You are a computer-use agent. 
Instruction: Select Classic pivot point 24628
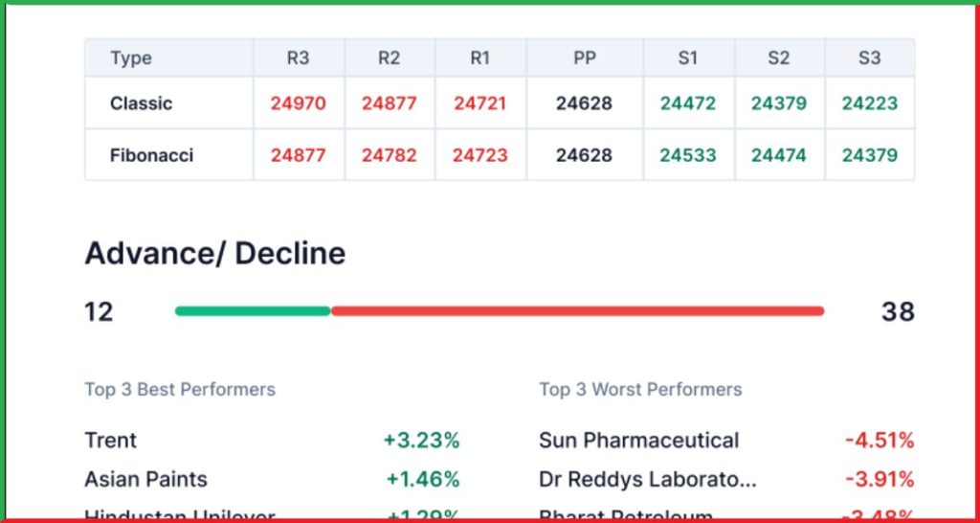click(x=584, y=103)
